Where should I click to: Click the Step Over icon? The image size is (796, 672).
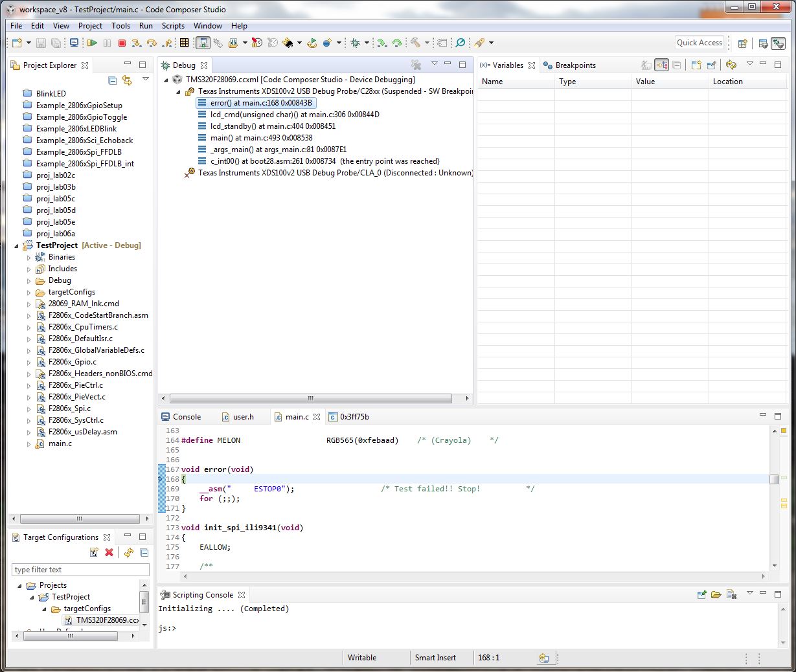coord(152,43)
